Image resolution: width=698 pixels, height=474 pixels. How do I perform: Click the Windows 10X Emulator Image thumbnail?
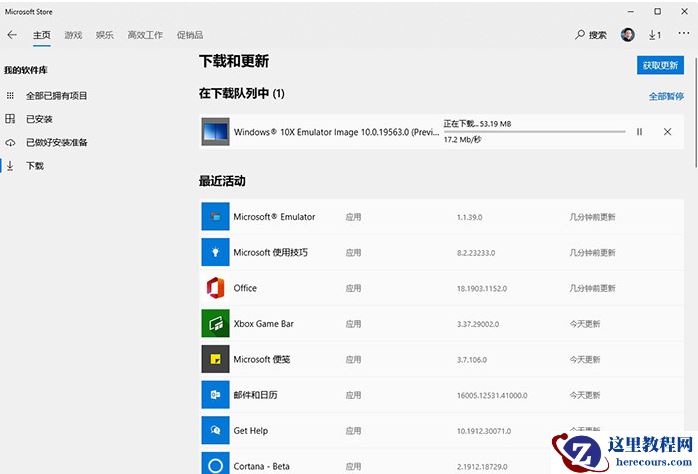(215, 132)
